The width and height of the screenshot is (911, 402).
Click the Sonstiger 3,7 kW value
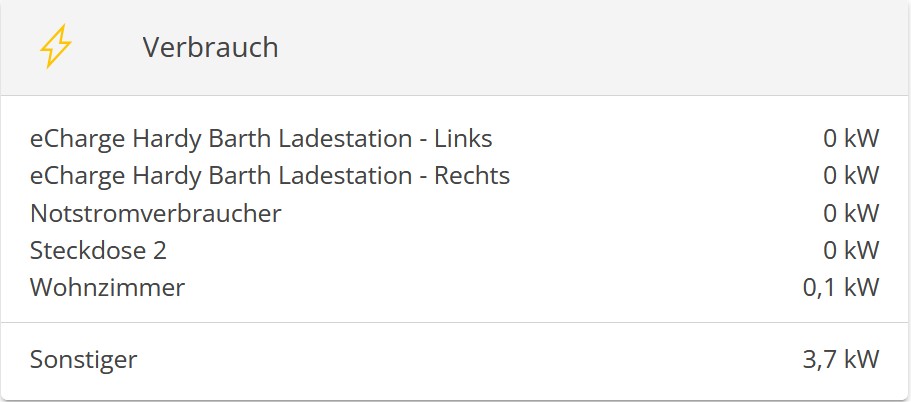pyautogui.click(x=840, y=359)
